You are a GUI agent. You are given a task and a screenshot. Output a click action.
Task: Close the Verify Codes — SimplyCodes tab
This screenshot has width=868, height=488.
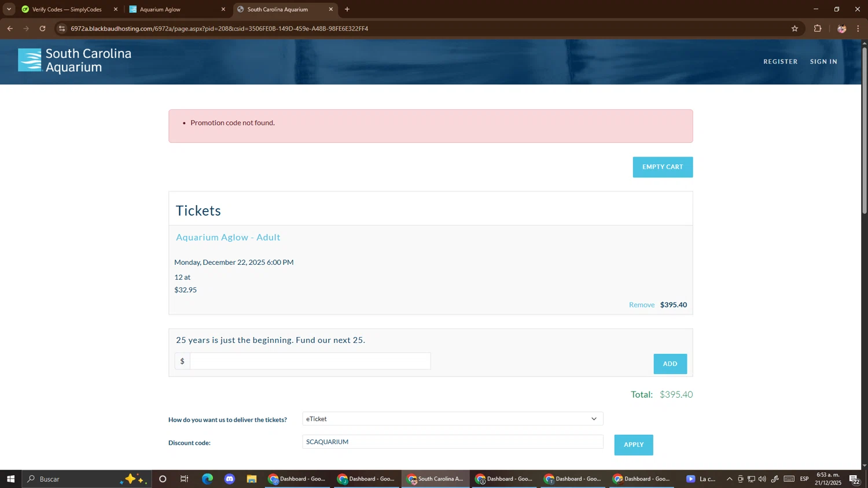[x=116, y=9]
